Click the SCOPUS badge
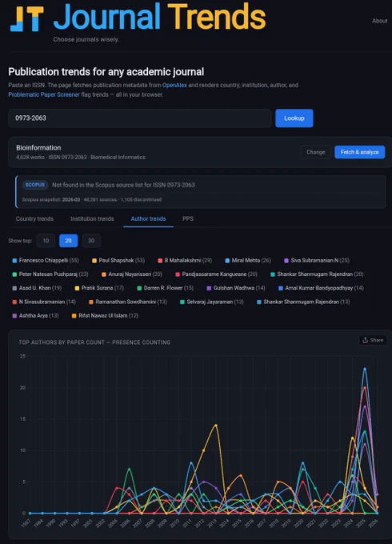 [34, 185]
